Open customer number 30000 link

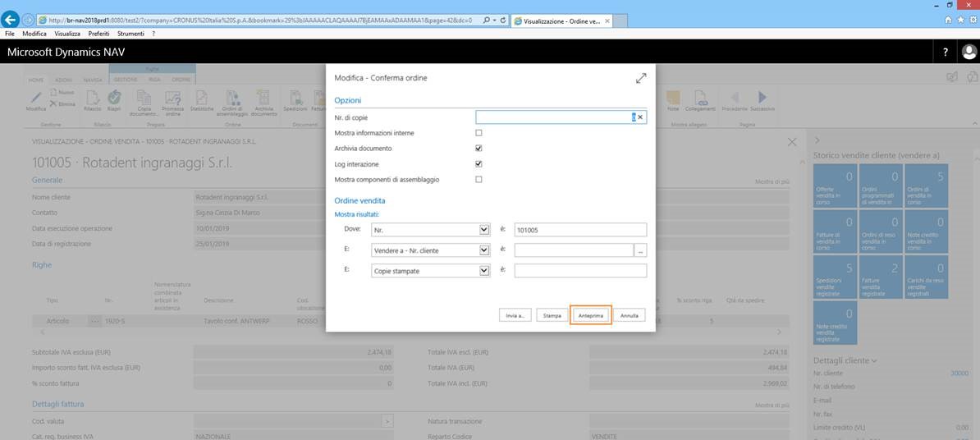pos(959,374)
